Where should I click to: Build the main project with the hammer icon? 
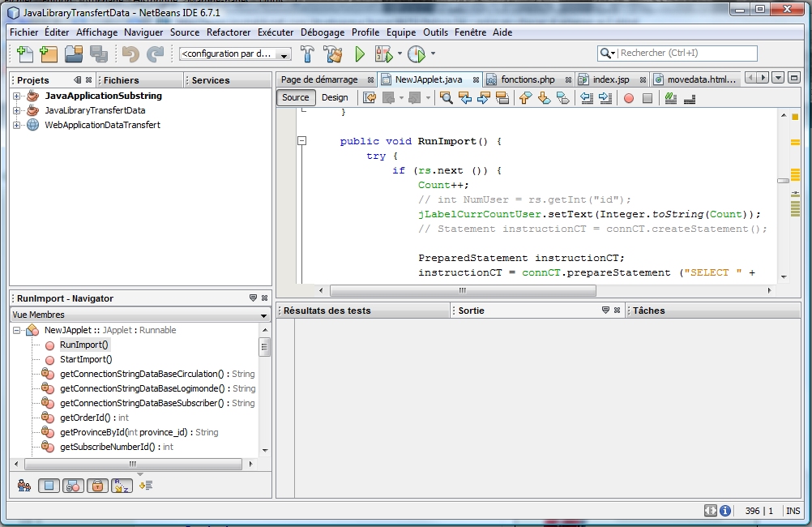point(308,54)
